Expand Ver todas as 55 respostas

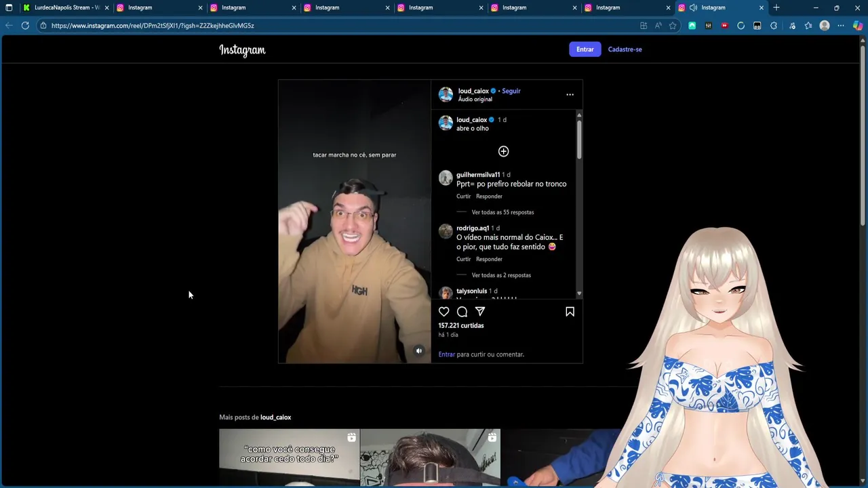[x=502, y=212]
